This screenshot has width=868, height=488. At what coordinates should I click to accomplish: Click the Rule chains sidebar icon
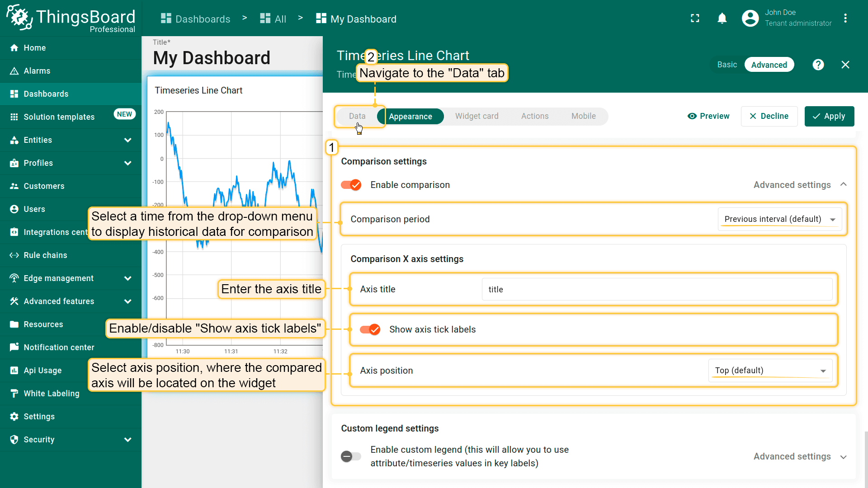14,255
